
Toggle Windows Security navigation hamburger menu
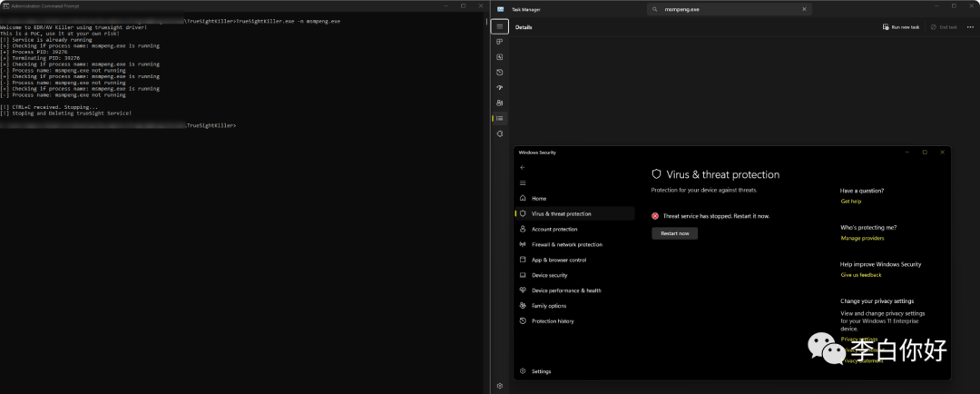point(523,182)
